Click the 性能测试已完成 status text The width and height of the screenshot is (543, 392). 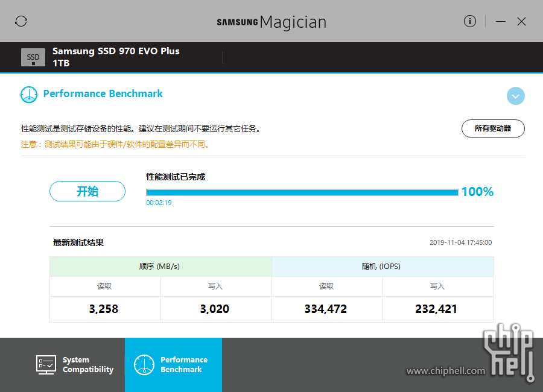coord(176,177)
